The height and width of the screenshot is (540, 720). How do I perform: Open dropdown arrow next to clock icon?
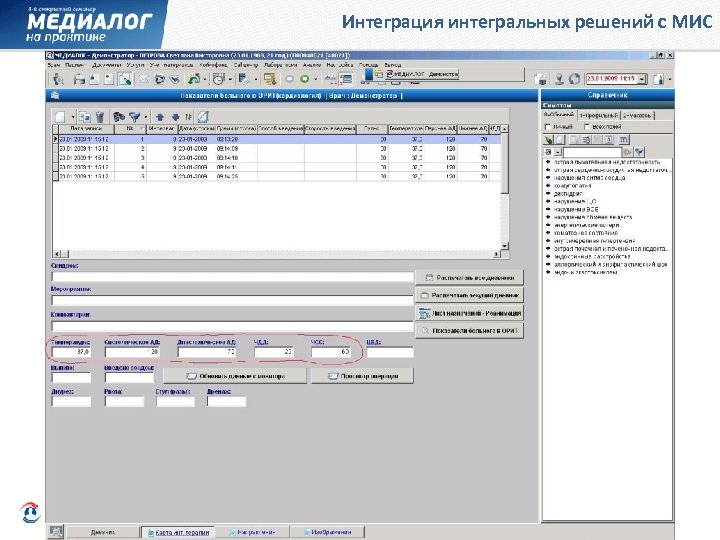click(x=230, y=79)
